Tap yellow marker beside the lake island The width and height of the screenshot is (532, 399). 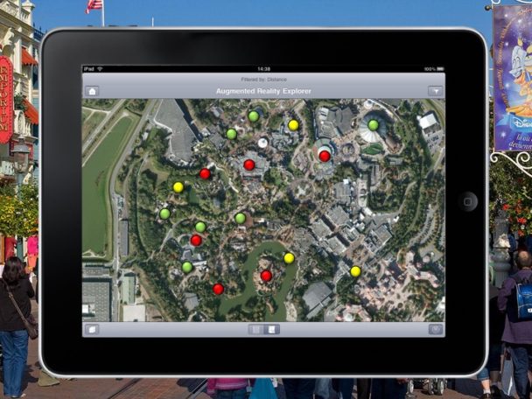pyautogui.click(x=289, y=258)
